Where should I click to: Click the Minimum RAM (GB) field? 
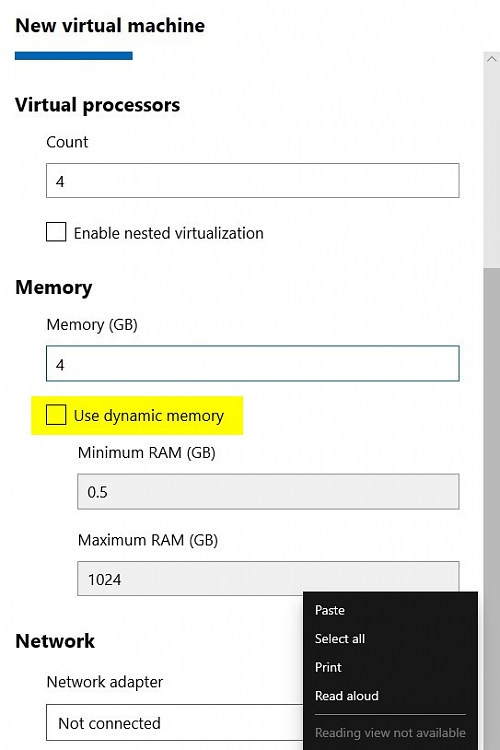click(x=268, y=492)
